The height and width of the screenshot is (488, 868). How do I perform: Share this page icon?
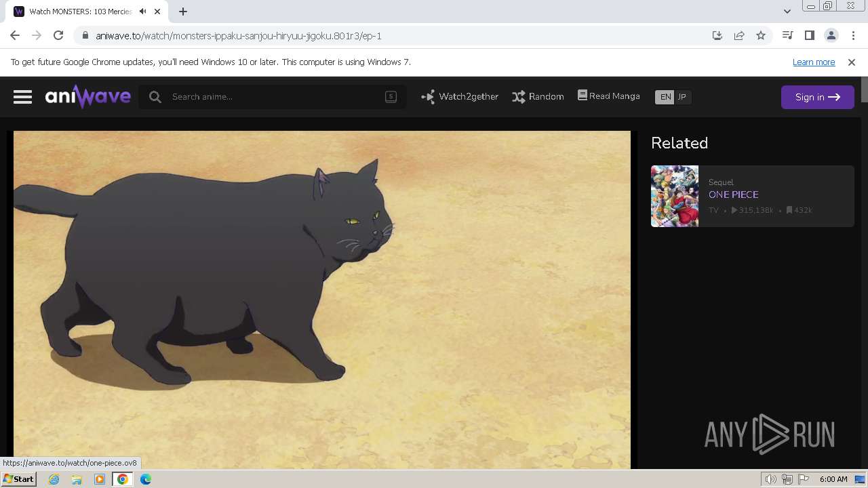coord(739,35)
